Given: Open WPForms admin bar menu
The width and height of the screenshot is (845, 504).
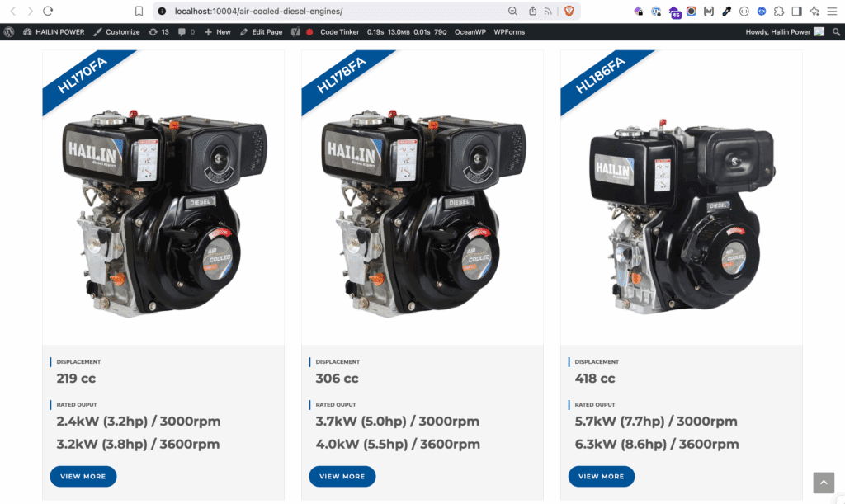Looking at the screenshot, I should [509, 32].
